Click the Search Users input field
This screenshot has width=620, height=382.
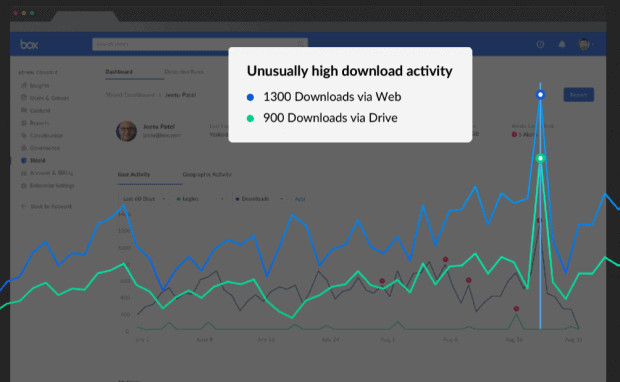tap(200, 44)
